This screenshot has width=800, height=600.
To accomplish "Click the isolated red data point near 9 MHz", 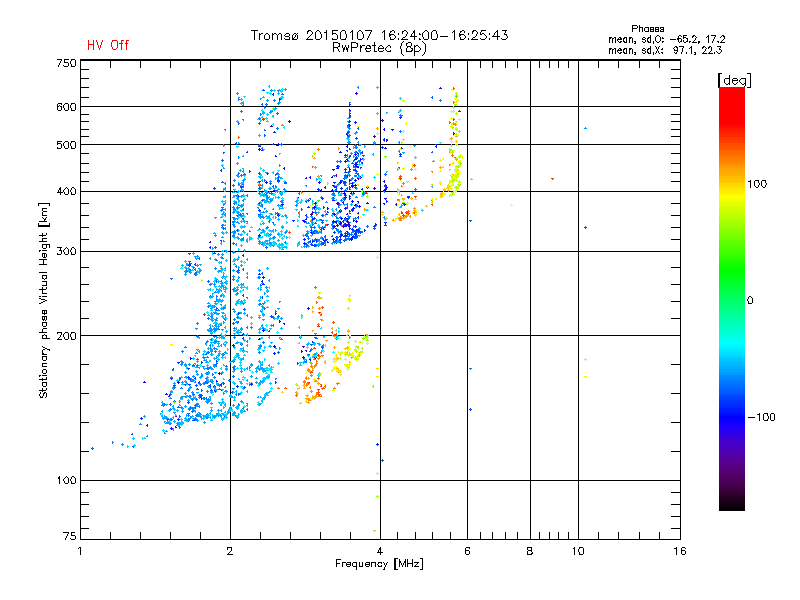I will (553, 179).
